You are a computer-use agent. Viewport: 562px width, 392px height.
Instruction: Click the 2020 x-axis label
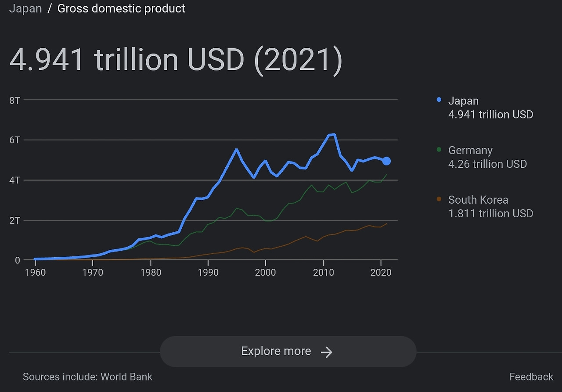point(381,273)
